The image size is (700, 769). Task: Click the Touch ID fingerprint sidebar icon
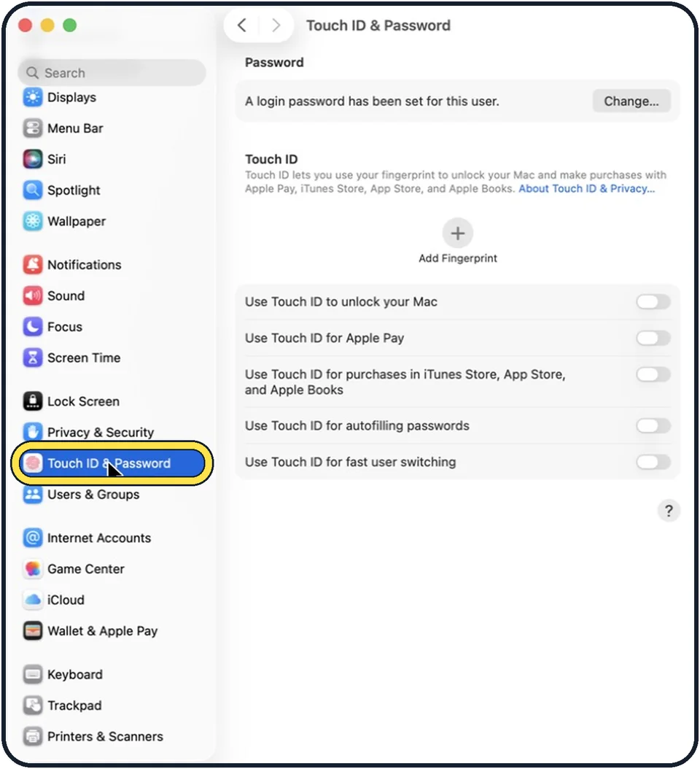[33, 463]
